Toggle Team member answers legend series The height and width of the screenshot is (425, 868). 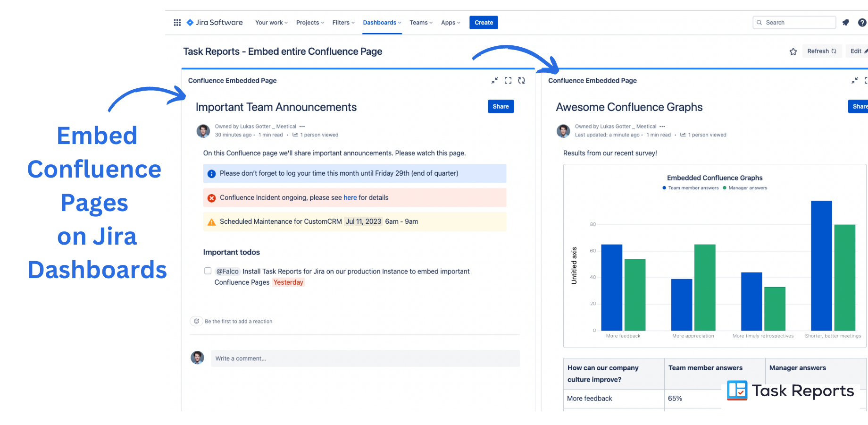pos(691,188)
